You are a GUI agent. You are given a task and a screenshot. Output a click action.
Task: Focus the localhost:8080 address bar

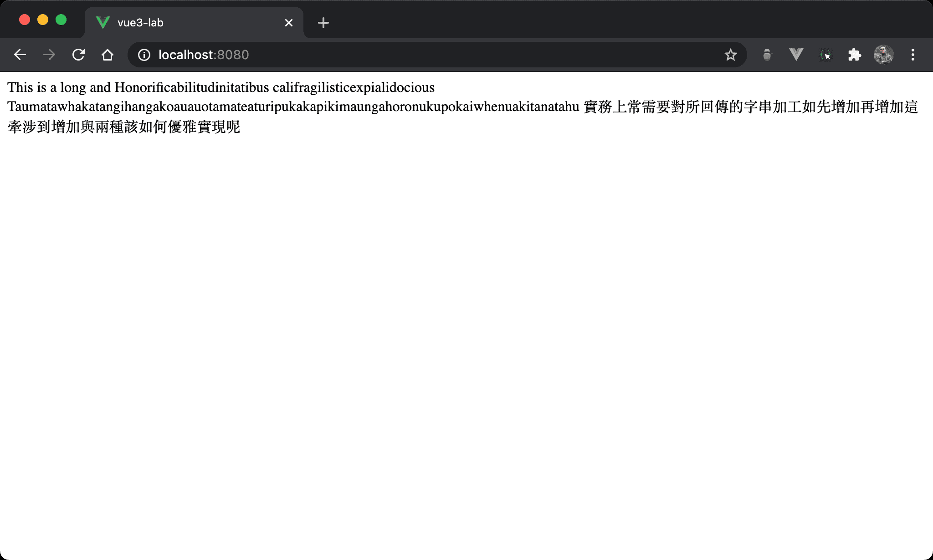(410, 55)
